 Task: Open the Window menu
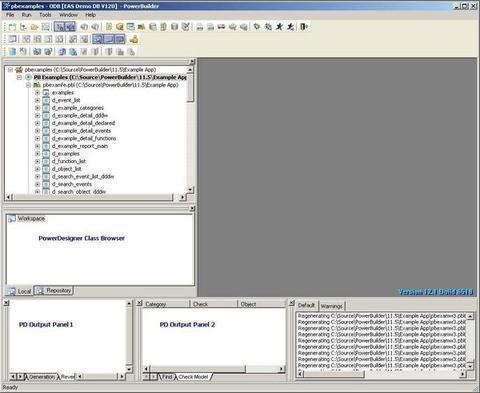[x=68, y=15]
